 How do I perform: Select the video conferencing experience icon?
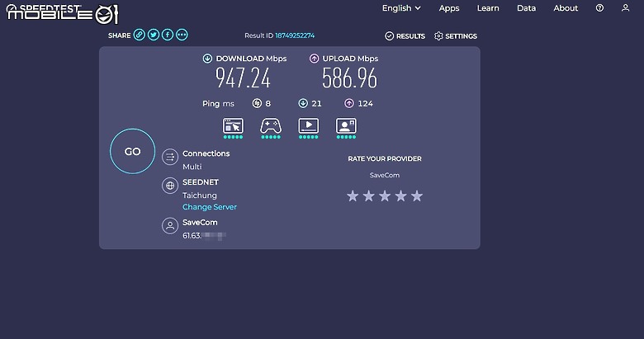click(x=346, y=128)
